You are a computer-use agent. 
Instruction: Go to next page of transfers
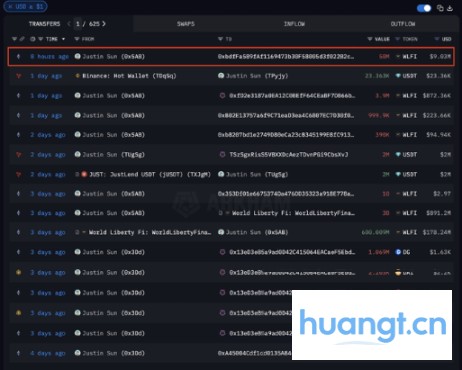point(104,24)
